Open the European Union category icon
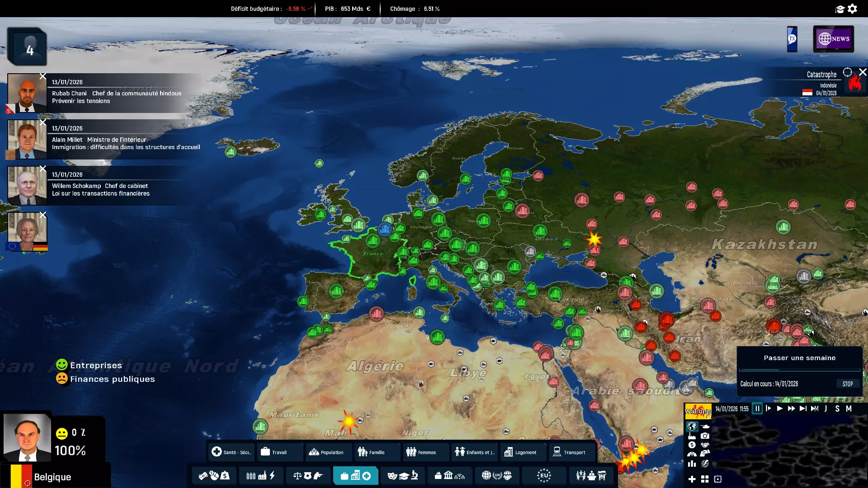Viewport: 868px width, 488px height. click(x=544, y=475)
